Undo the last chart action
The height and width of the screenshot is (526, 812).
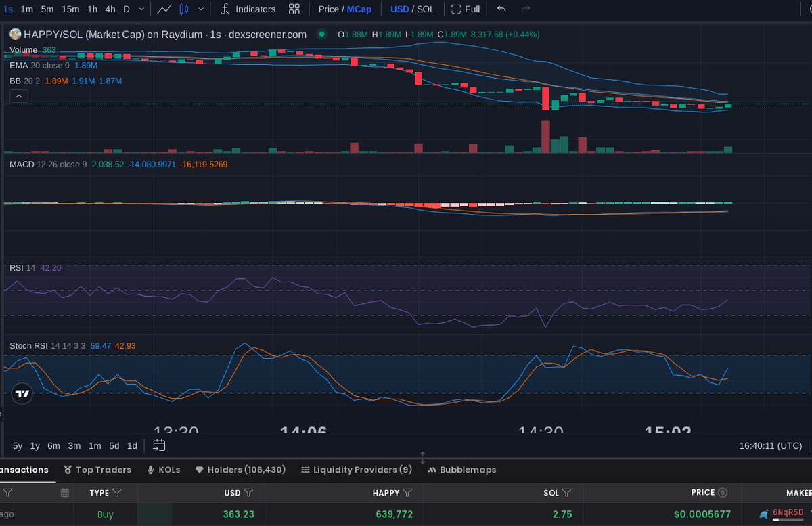point(501,9)
